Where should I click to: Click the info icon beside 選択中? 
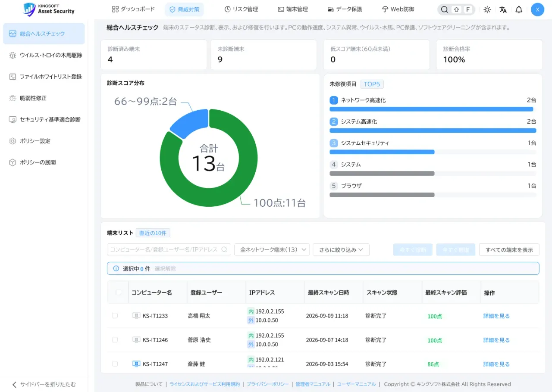[x=116, y=268]
